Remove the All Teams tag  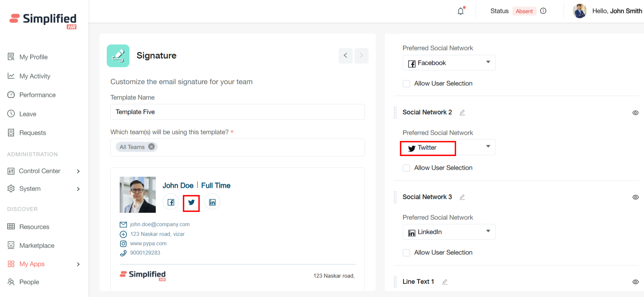[152, 147]
